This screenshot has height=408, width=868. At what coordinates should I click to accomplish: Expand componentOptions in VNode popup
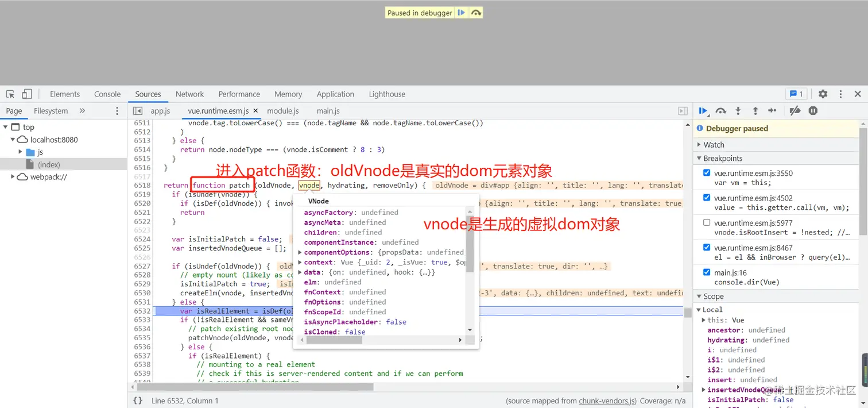[300, 252]
